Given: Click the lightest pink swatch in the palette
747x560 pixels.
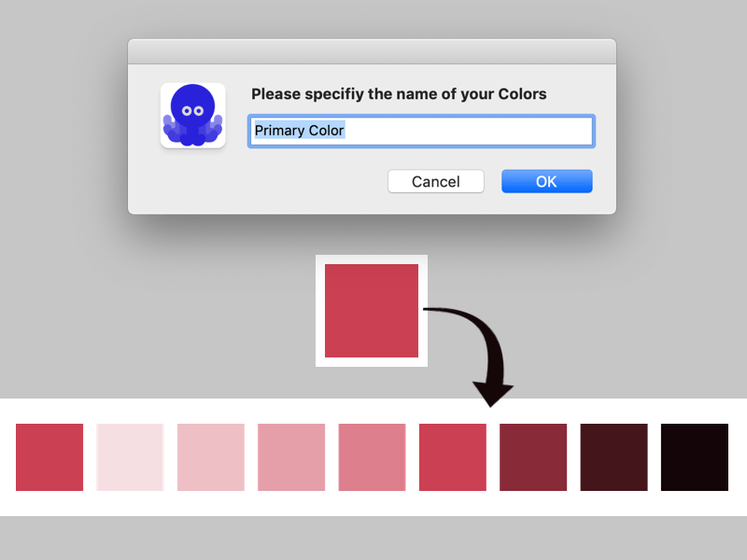Looking at the screenshot, I should click(x=130, y=456).
